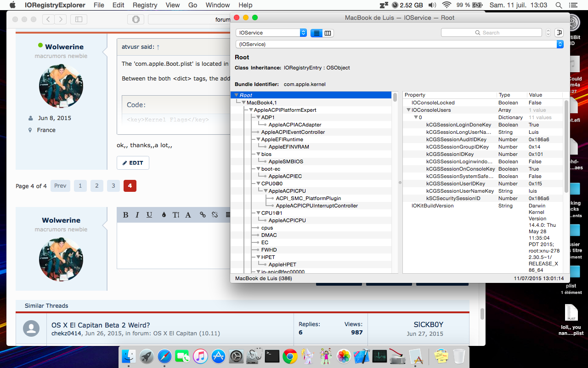This screenshot has height=368, width=588.
Task: Go to page 3 of the thread
Action: [x=113, y=186]
